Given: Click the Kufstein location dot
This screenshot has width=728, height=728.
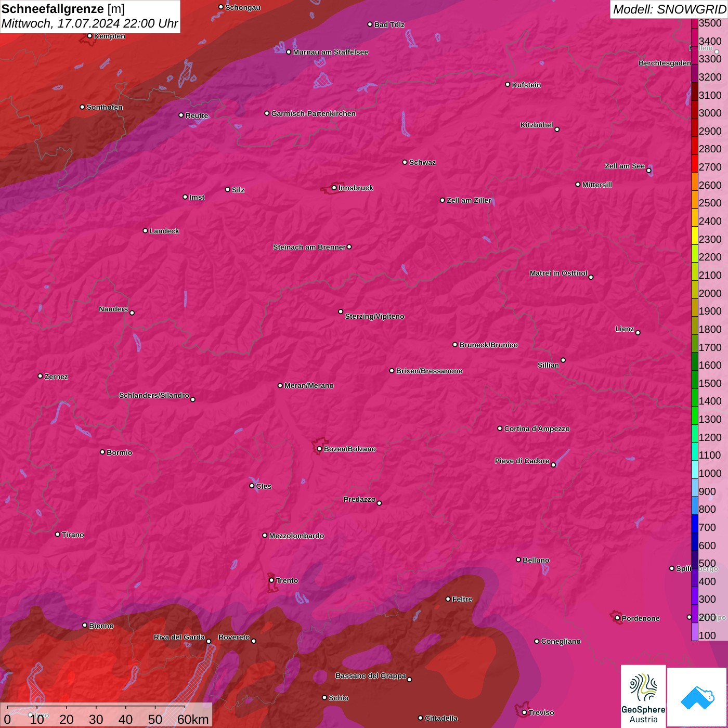Looking at the screenshot, I should tap(508, 84).
